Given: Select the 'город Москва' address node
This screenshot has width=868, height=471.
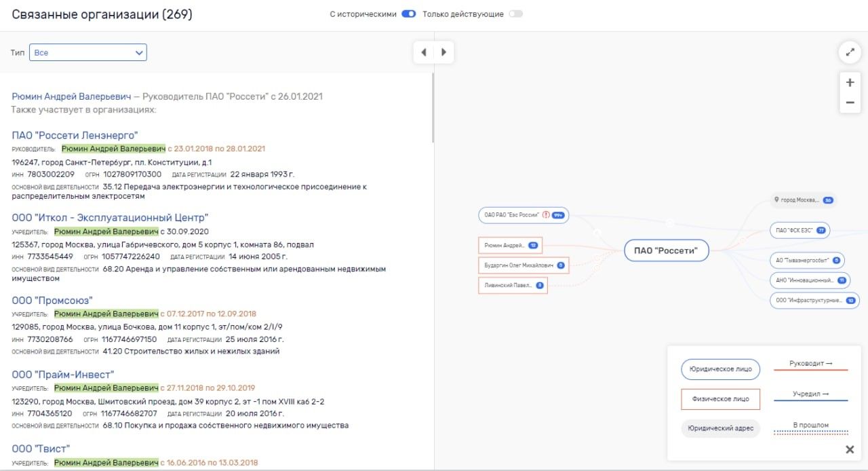Looking at the screenshot, I should (x=804, y=200).
